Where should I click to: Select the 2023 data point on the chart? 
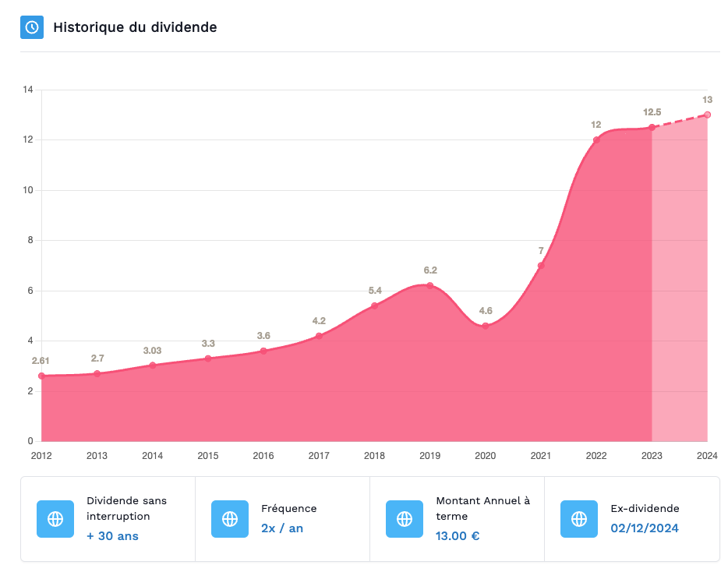pos(652,127)
